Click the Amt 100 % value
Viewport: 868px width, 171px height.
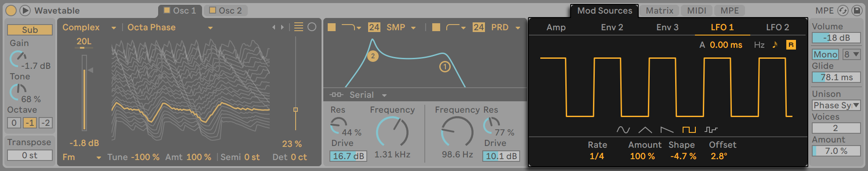[199, 157]
